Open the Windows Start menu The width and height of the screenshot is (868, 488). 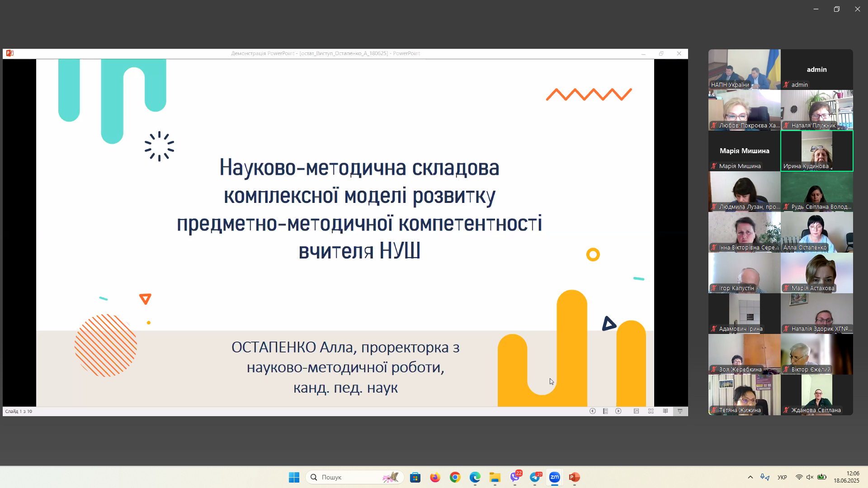(294, 477)
